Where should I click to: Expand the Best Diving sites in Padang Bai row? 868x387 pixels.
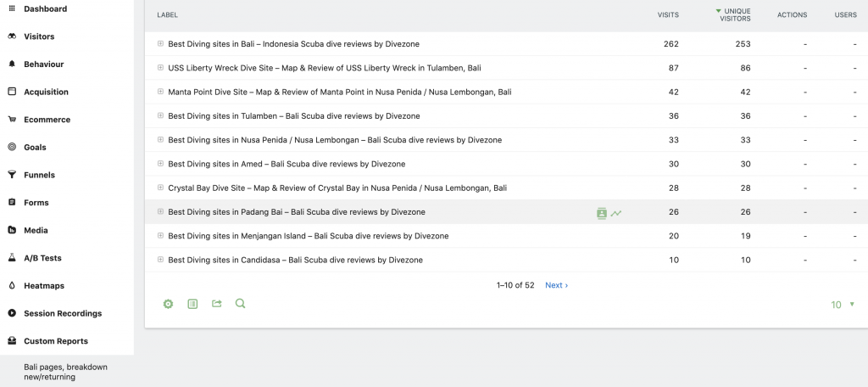point(160,211)
